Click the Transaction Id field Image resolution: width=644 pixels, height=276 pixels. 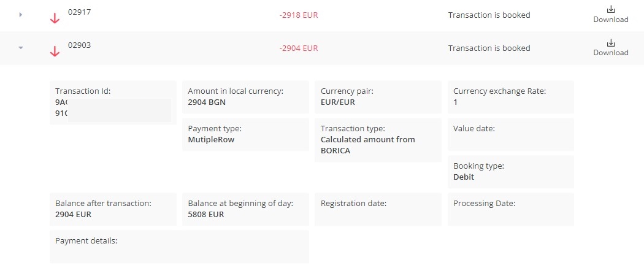coord(113,102)
